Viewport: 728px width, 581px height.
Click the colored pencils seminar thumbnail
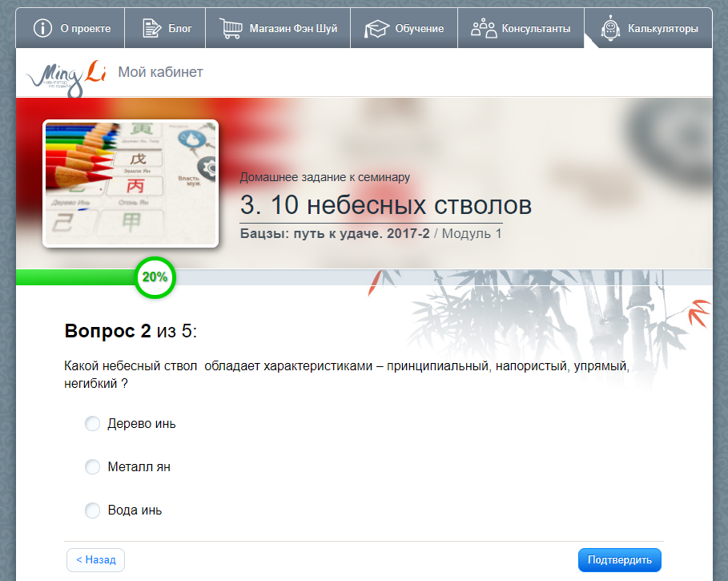coord(131,184)
